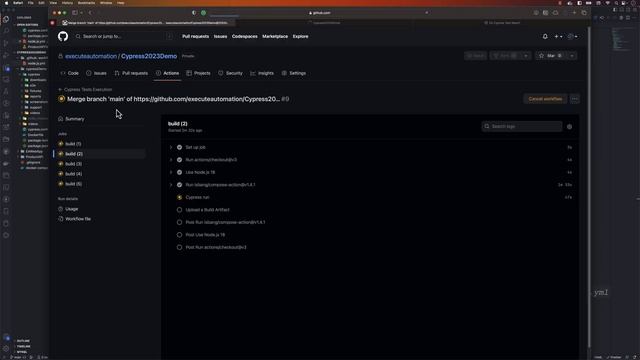Open Marketplace in top navigation
The height and width of the screenshot is (360, 640).
click(275, 36)
